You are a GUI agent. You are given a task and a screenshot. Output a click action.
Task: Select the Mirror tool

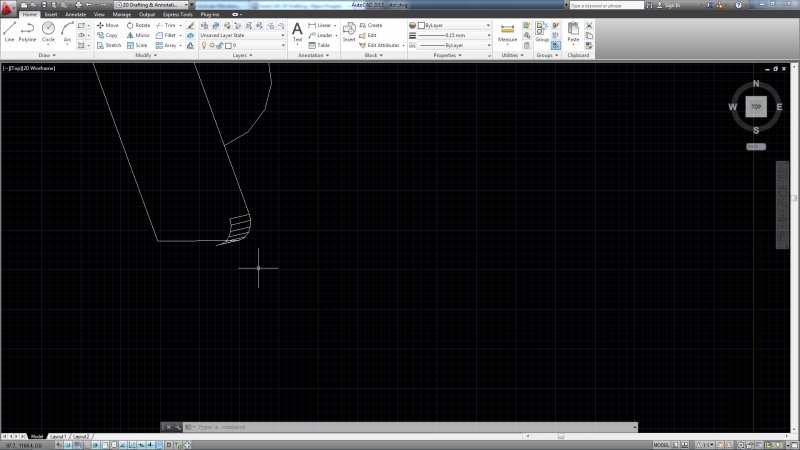[137, 35]
